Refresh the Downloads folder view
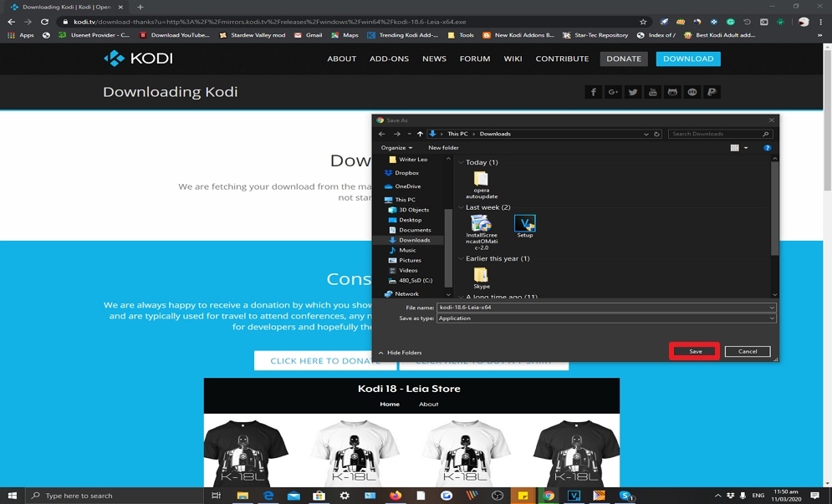Viewport: 832px width, 504px height. pos(656,134)
